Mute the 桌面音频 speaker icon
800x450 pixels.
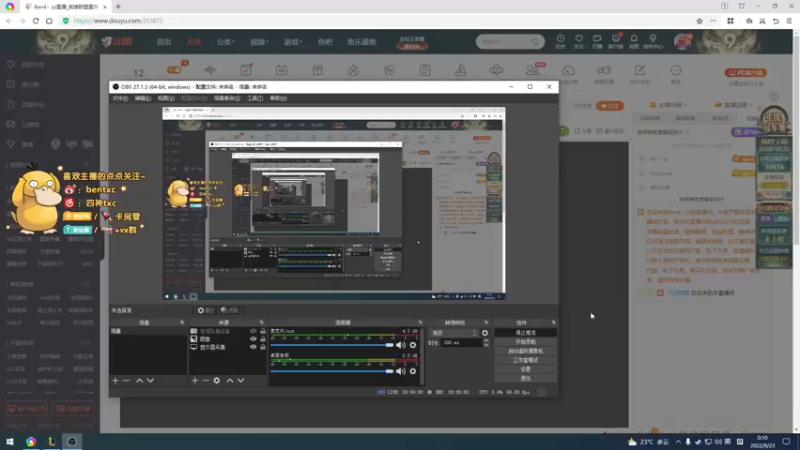[x=401, y=371]
